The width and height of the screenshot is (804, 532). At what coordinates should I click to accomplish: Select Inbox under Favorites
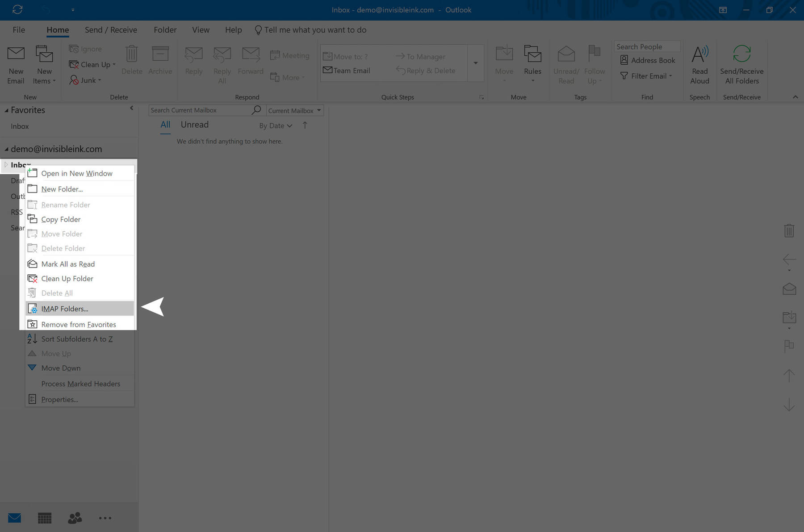pyautogui.click(x=20, y=126)
